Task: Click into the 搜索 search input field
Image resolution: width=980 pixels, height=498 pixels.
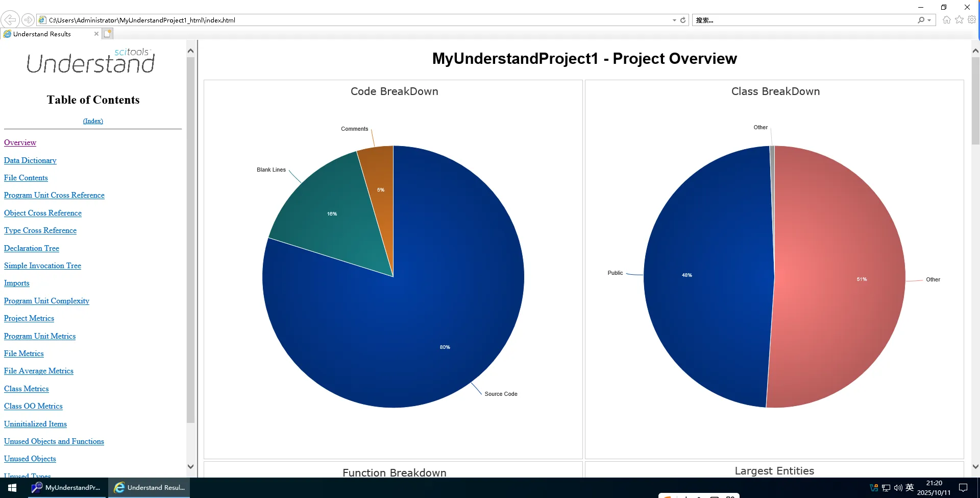Action: pyautogui.click(x=801, y=20)
